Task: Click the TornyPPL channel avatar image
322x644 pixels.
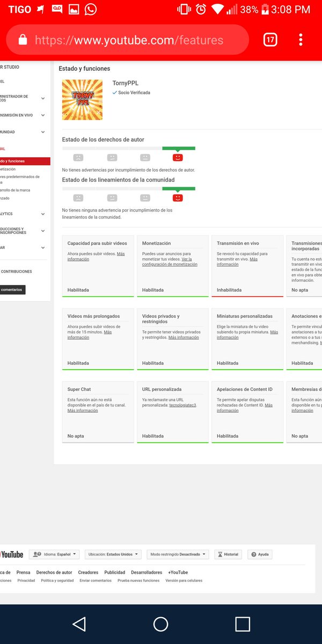Action: click(x=82, y=100)
